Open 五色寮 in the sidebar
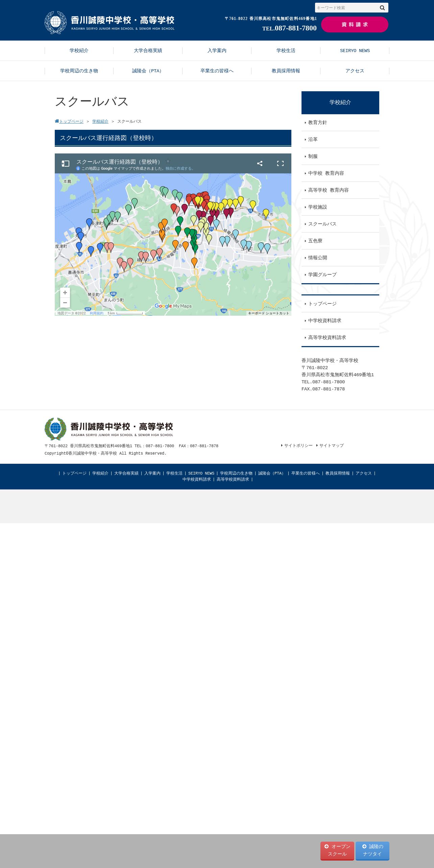434x868 pixels. [340, 241]
